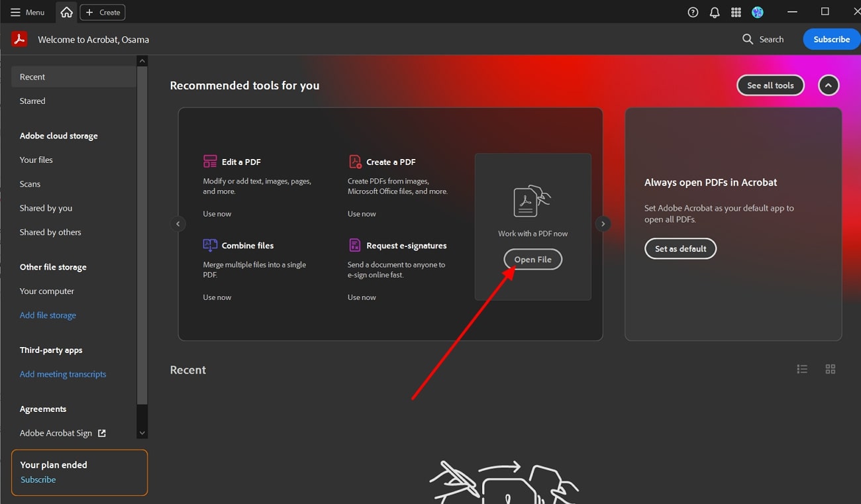The height and width of the screenshot is (504, 861).
Task: Collapse the recommended tools section chevron
Action: click(x=829, y=85)
